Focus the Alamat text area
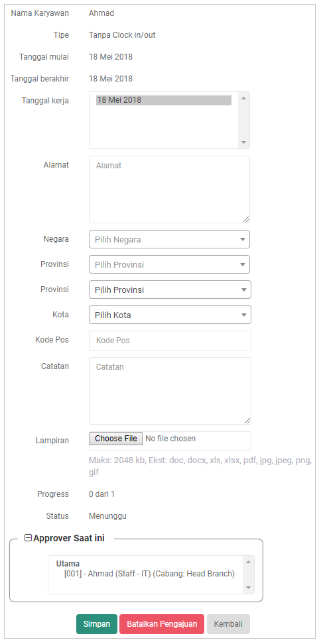 click(169, 189)
